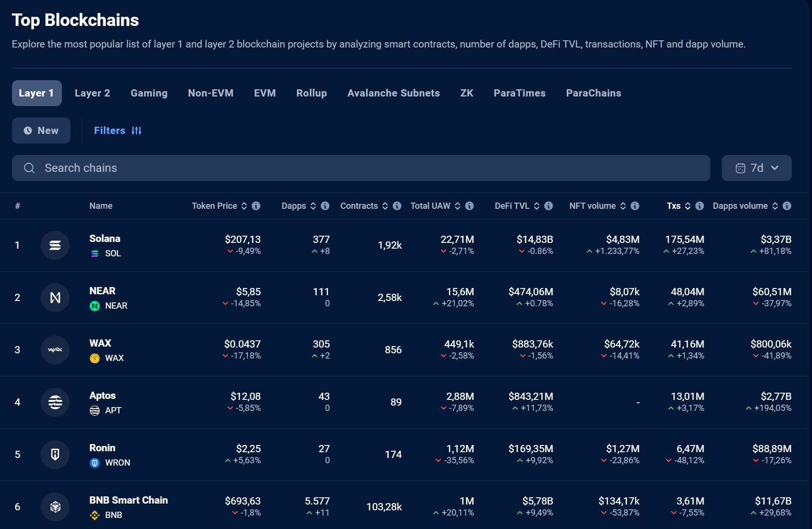Switch to the Non-EVM tab
812x529 pixels.
211,93
